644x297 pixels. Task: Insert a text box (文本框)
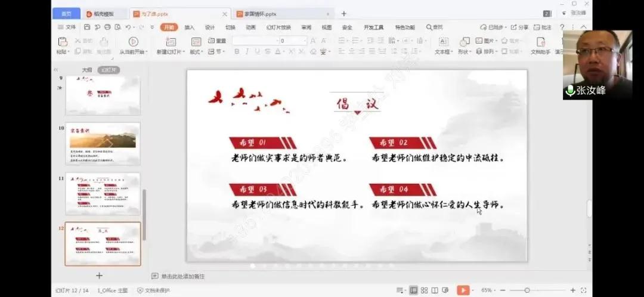(x=443, y=42)
